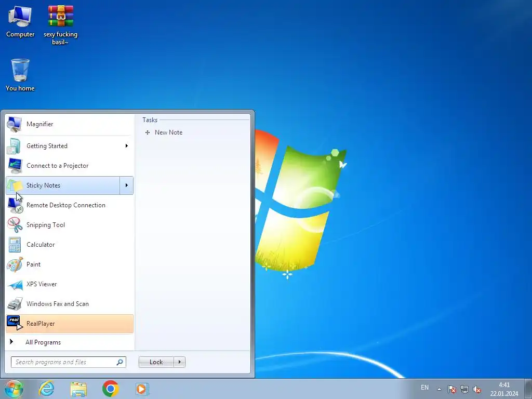532x399 pixels.
Task: Click the Search programs and files box
Action: coord(68,362)
